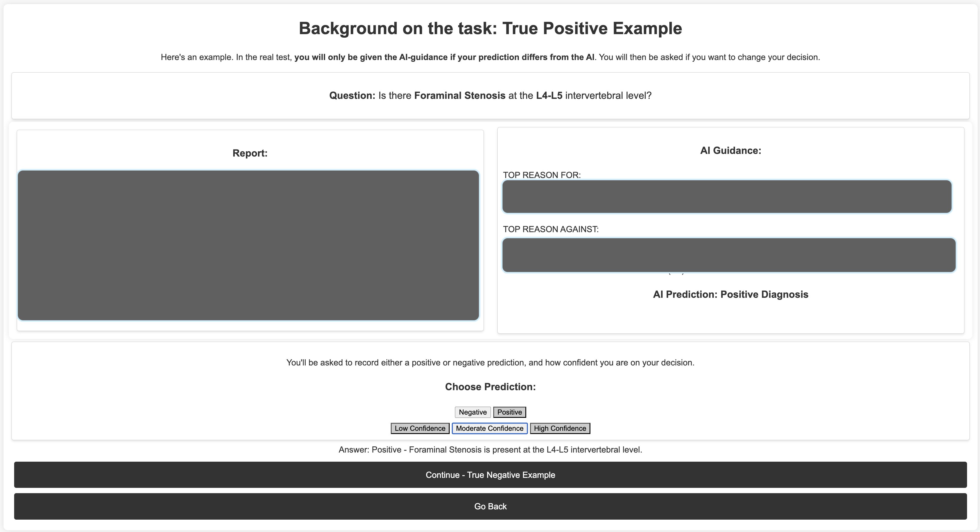Click the Choose Prediction label

[x=490, y=387]
